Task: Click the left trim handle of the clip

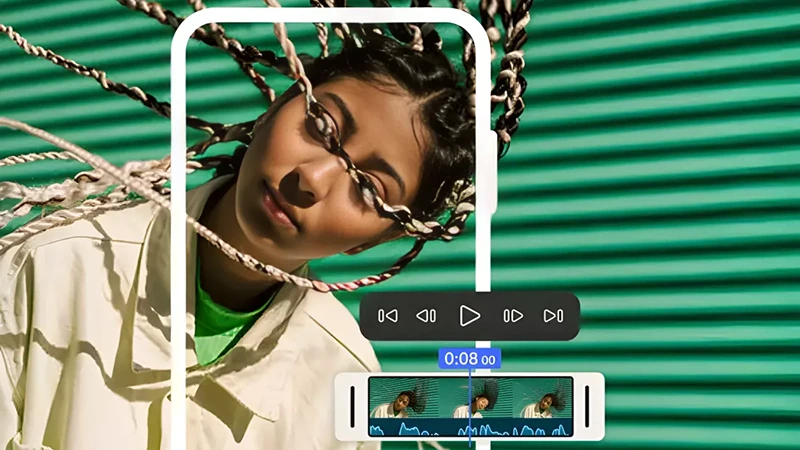Action: (x=353, y=407)
